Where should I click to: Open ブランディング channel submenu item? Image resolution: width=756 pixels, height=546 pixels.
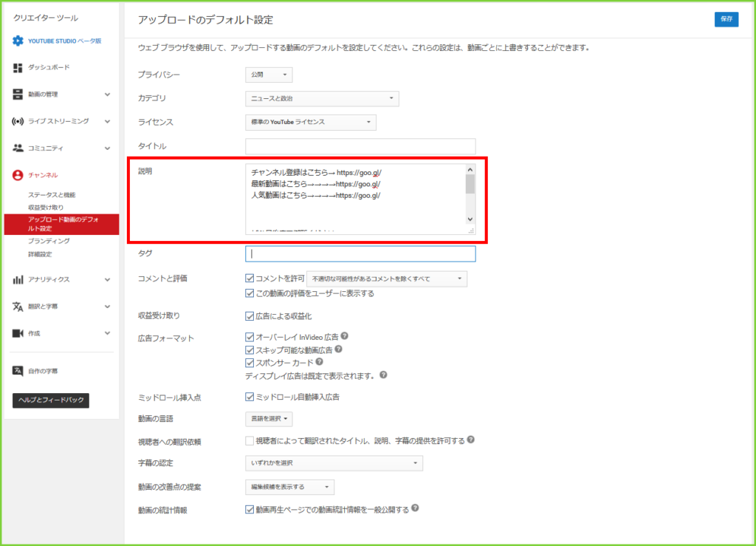pyautogui.click(x=49, y=241)
